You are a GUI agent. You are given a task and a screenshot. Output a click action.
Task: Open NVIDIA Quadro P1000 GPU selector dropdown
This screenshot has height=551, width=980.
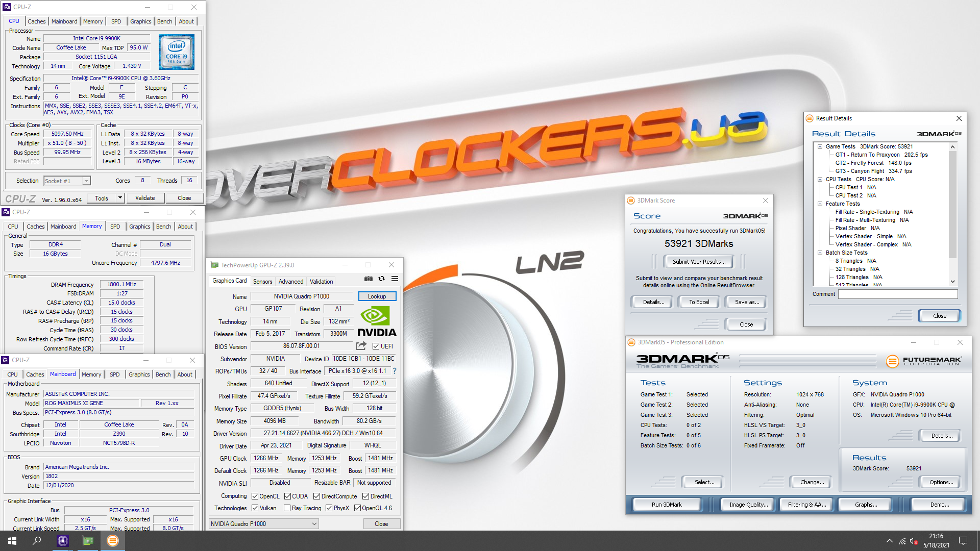coord(264,524)
